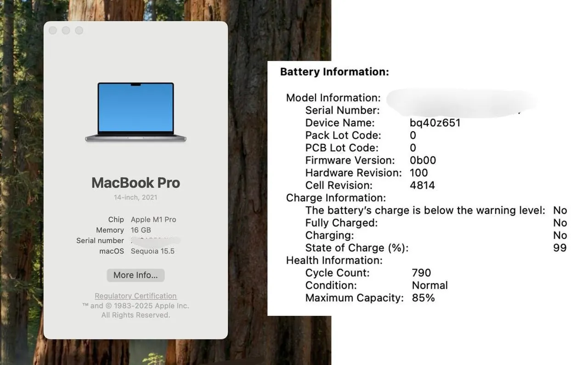The image size is (588, 365).
Task: Select the Cell Revision value '4814'
Action: 422,185
